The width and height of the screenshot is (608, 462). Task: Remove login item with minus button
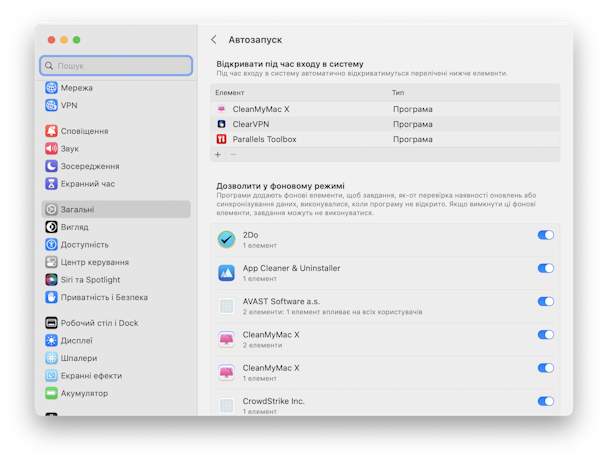tap(233, 154)
